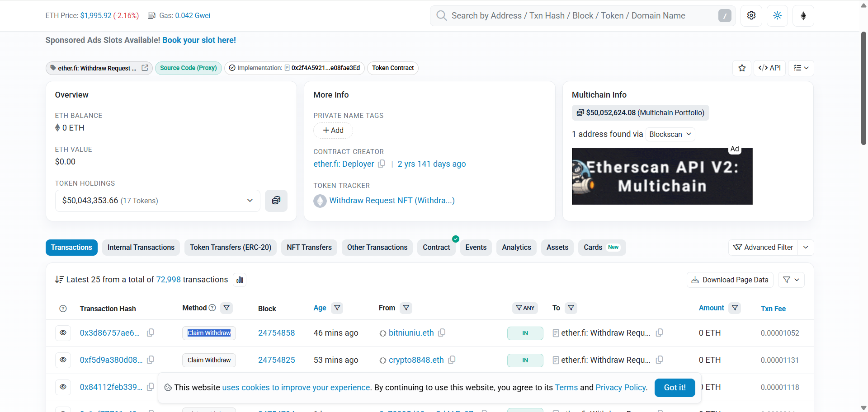Open the Events tab
Viewport: 868px width, 412px height.
point(476,247)
